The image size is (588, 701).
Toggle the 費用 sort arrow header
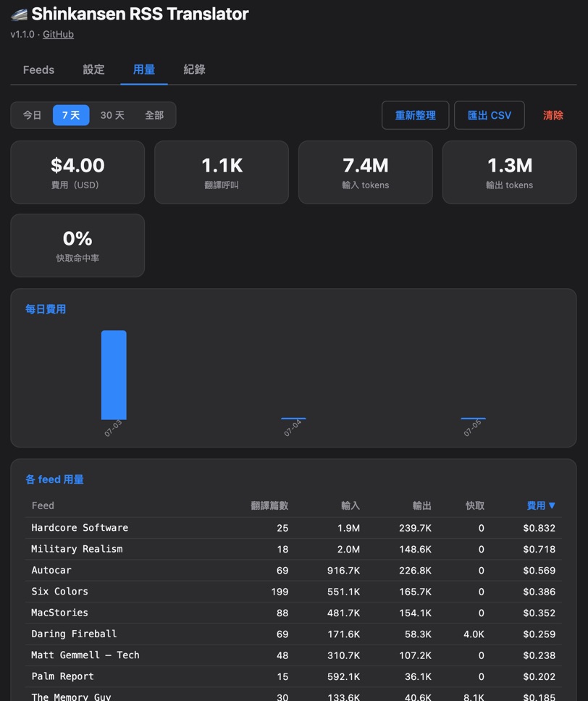[541, 505]
